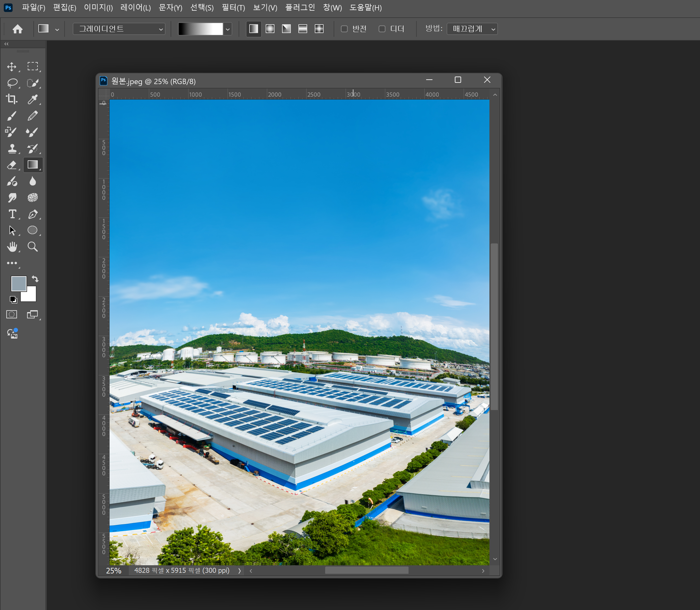
Task: Select the Lasso tool
Action: click(x=12, y=83)
